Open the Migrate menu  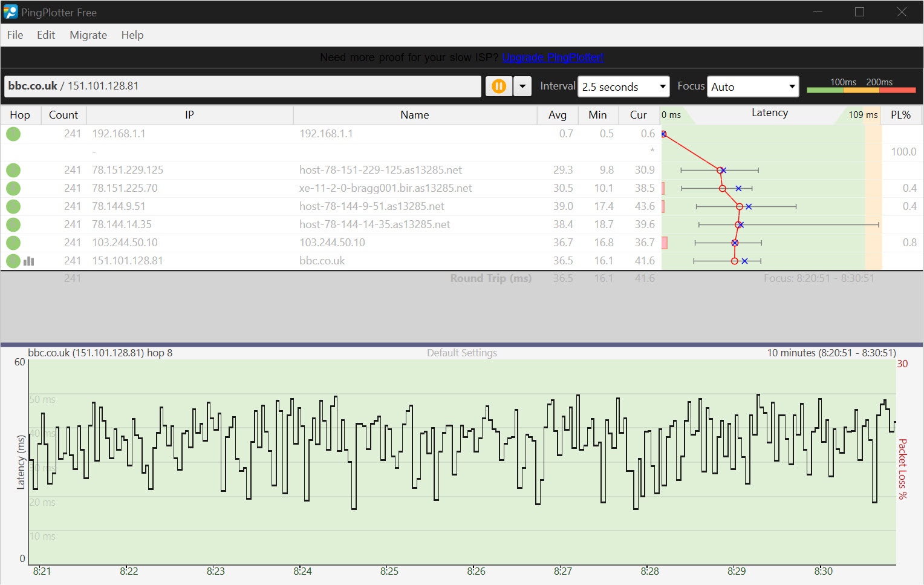point(88,35)
